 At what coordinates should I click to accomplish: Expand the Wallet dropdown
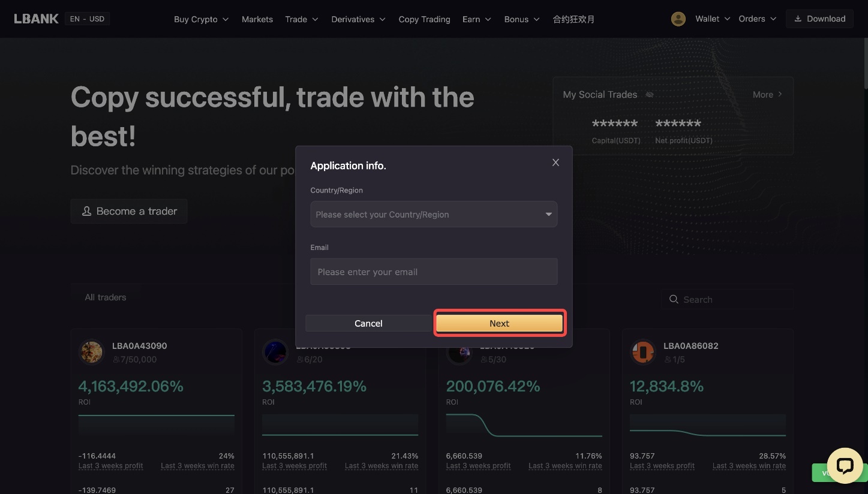coord(713,19)
